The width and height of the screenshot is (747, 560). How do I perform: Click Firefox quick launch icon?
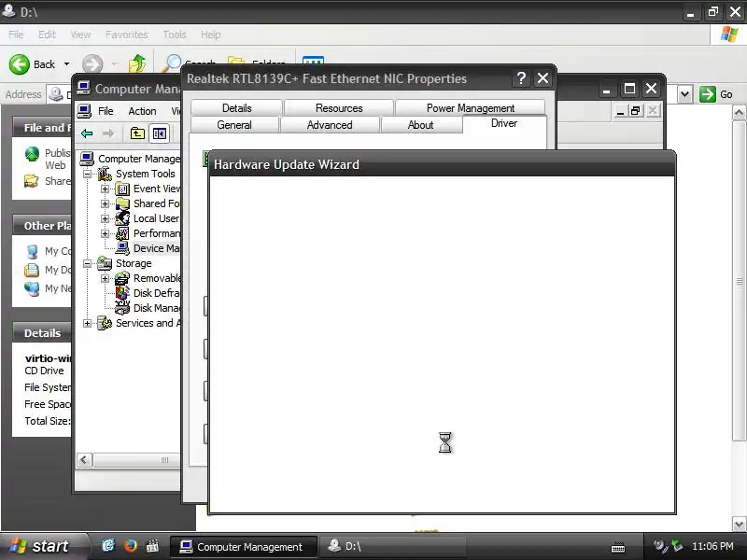coord(131,545)
